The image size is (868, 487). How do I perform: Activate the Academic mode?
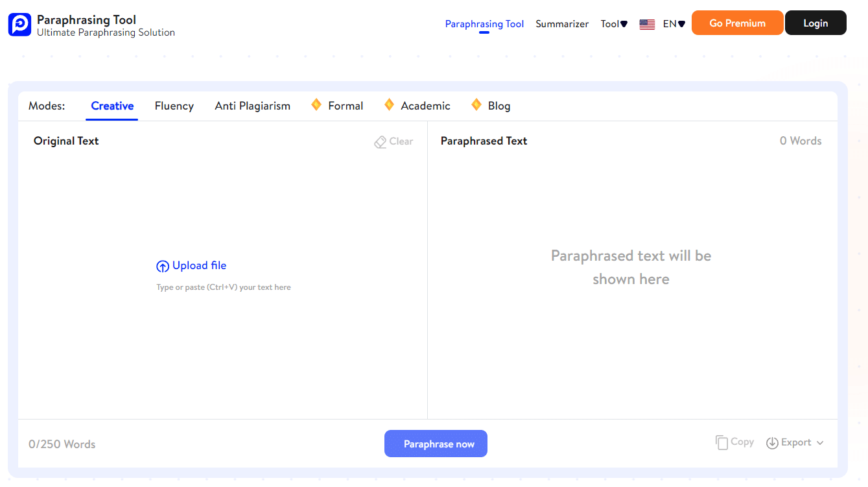pyautogui.click(x=425, y=105)
